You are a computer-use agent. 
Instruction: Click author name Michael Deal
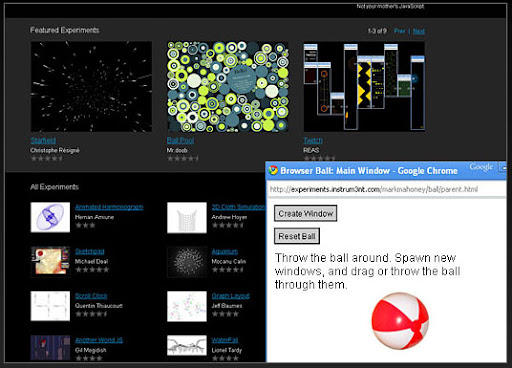[91, 261]
